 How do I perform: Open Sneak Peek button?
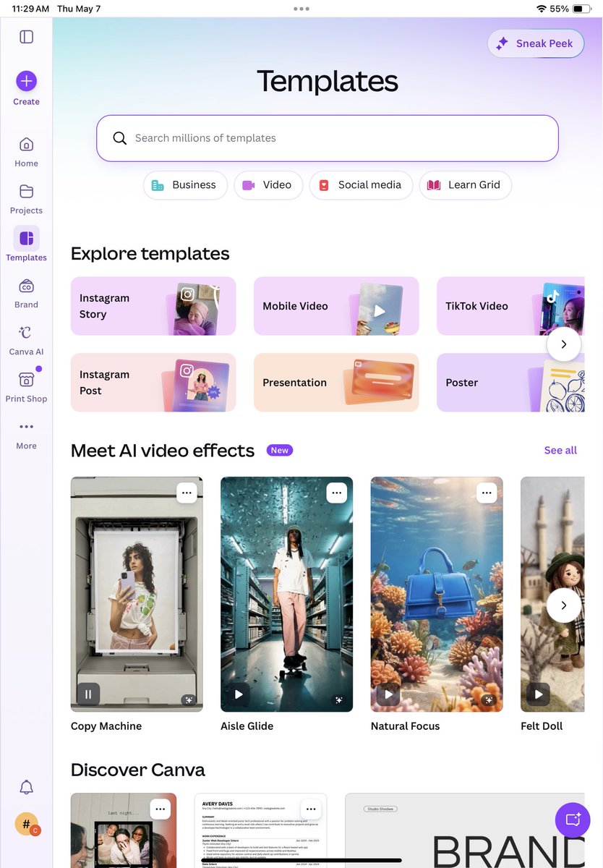[x=535, y=43]
